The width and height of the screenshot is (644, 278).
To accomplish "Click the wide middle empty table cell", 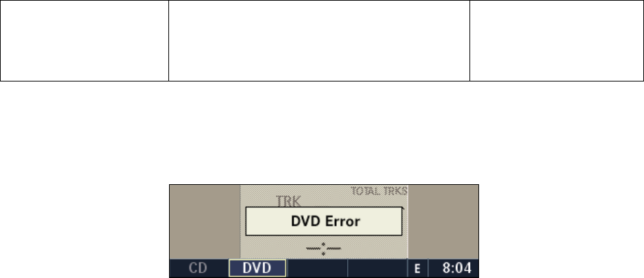I will 319,40.
